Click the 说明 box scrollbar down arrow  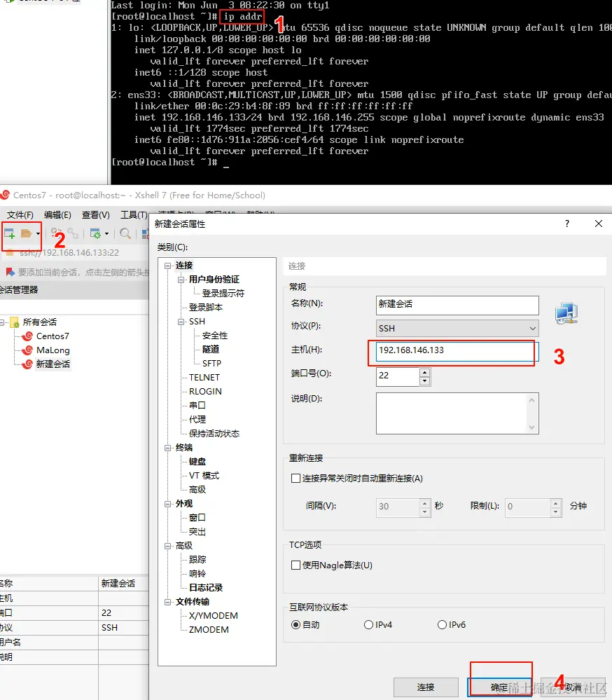pyautogui.click(x=531, y=427)
